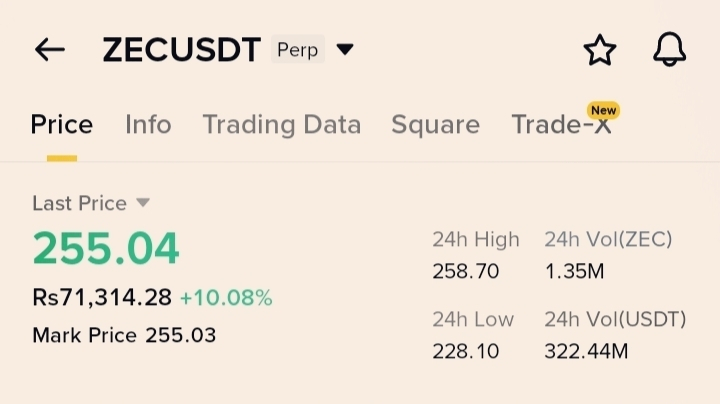Switch to Trading Data tab

click(x=281, y=125)
